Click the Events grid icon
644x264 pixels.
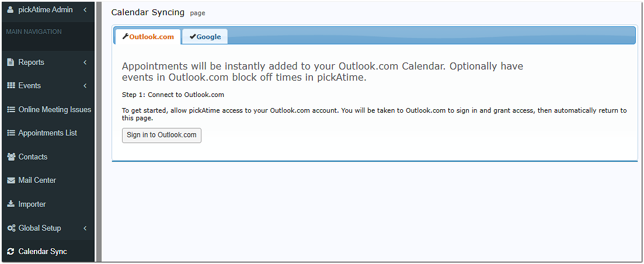(11, 86)
